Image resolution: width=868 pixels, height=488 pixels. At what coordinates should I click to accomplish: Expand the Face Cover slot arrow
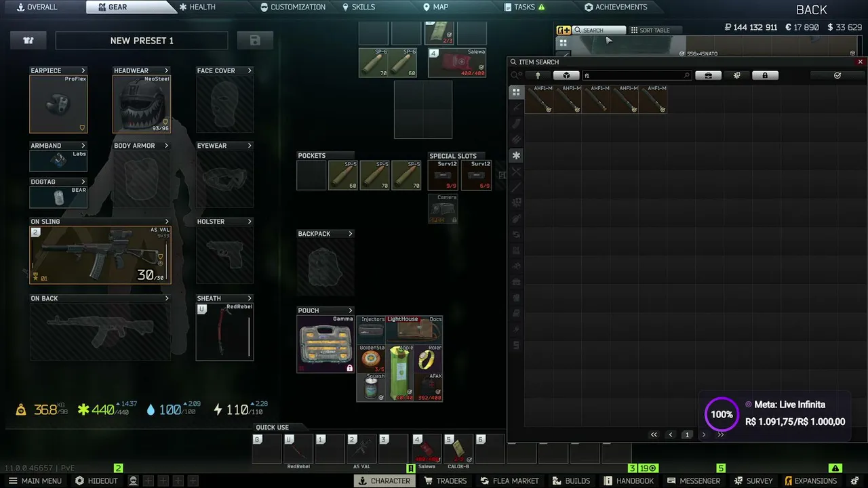(250, 70)
